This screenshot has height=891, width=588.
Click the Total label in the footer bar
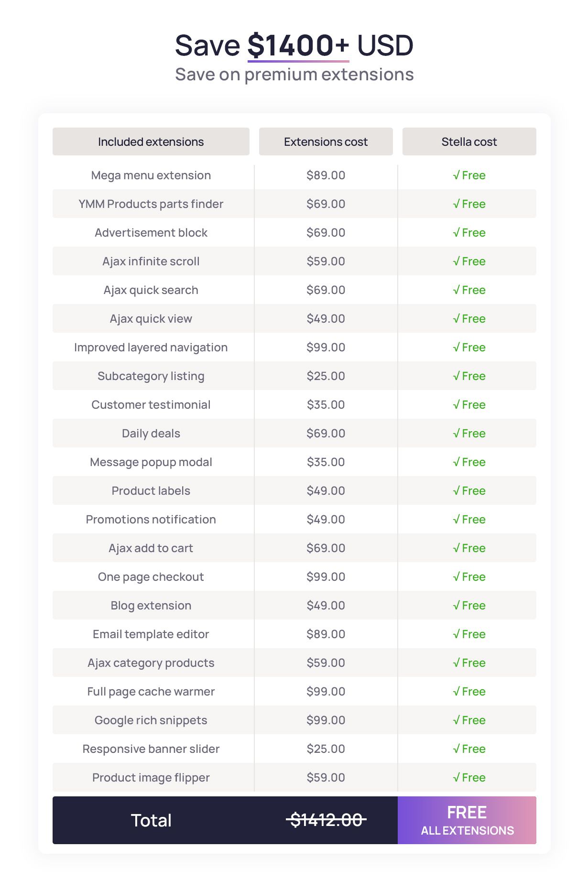point(151,820)
